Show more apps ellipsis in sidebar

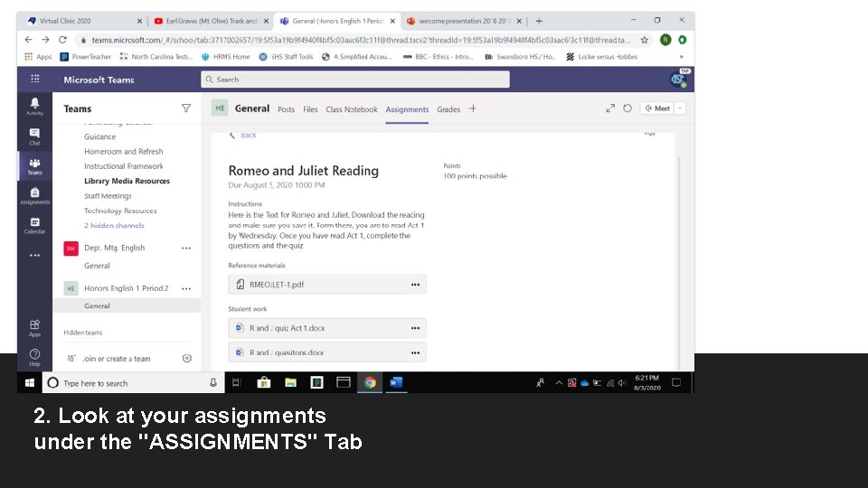(x=35, y=255)
